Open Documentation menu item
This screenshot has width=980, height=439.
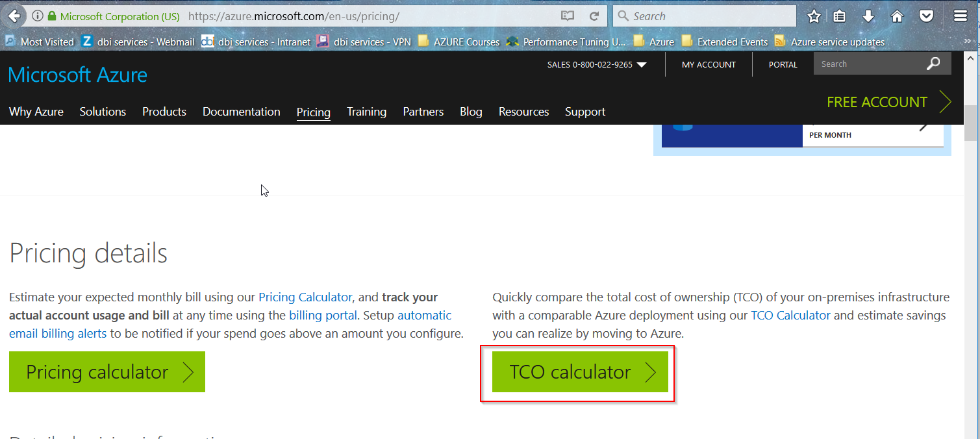pyautogui.click(x=242, y=112)
